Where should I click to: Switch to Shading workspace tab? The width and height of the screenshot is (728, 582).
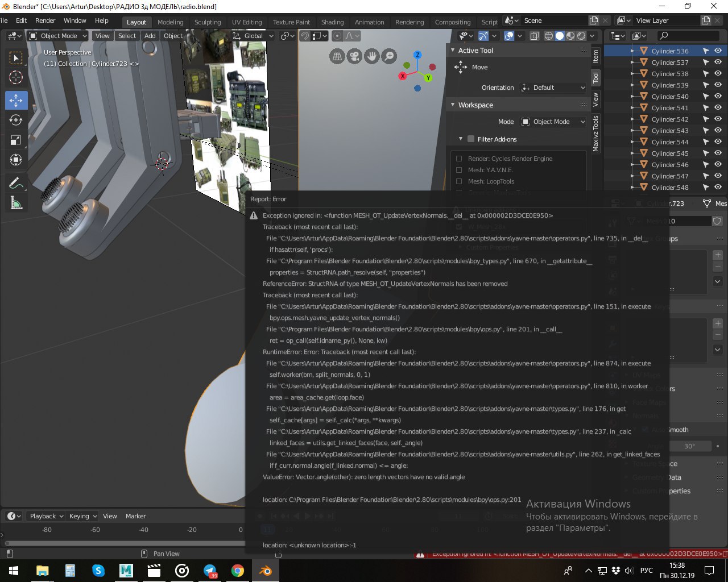pos(332,22)
